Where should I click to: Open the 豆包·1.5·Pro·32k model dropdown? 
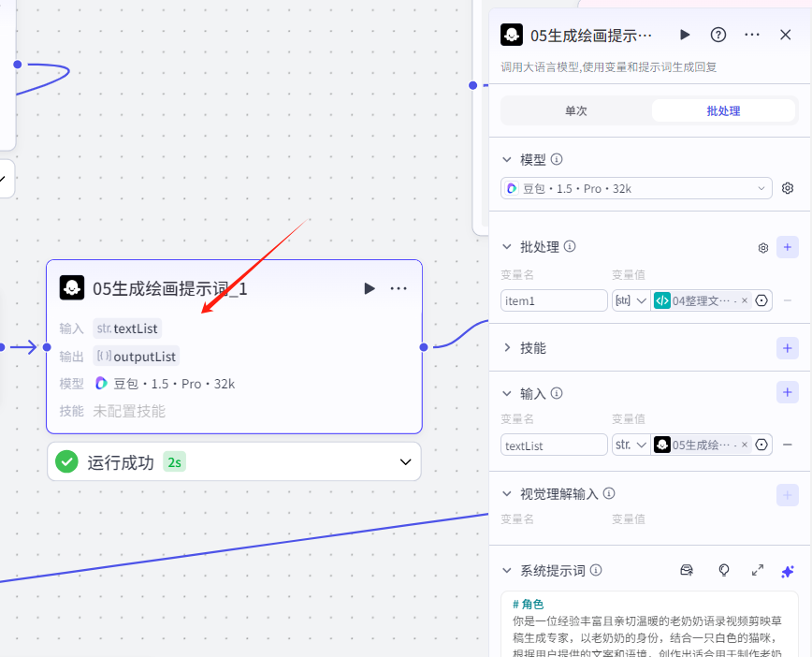point(636,187)
